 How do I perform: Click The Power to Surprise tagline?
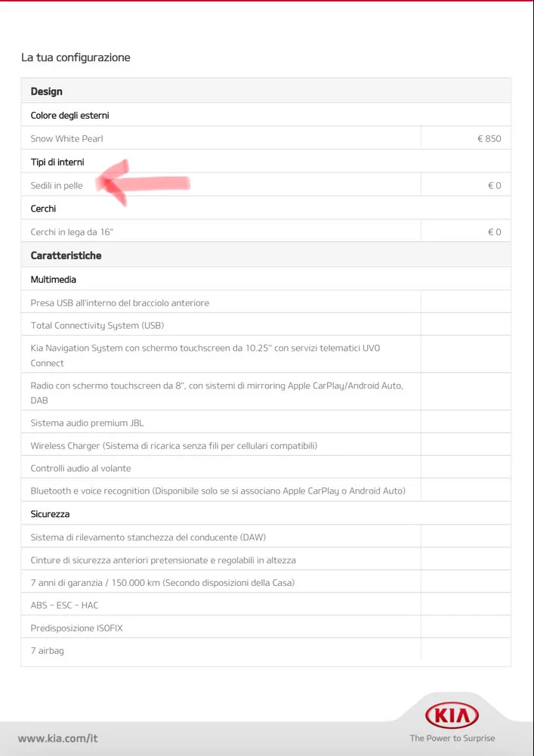452,738
